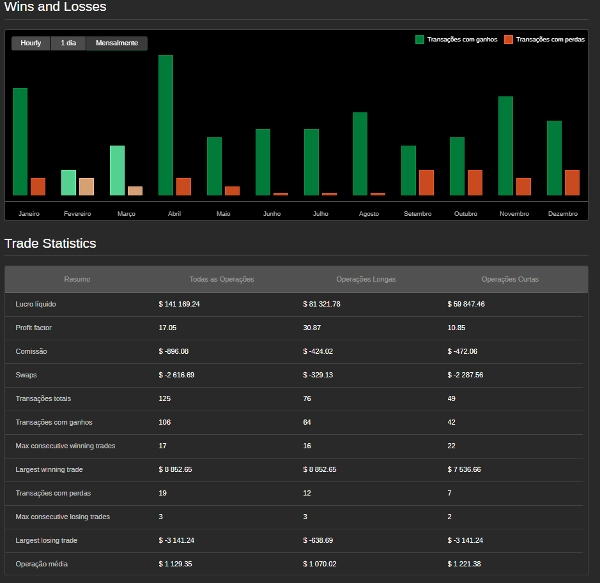600x583 pixels.
Task: Click the Transações com ganhos table row label
Action: click(54, 422)
